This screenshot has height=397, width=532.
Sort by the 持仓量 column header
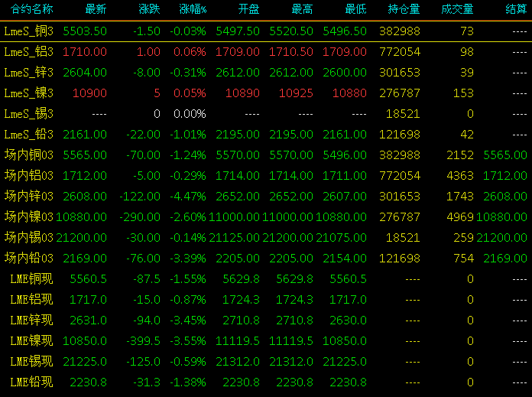(x=404, y=9)
